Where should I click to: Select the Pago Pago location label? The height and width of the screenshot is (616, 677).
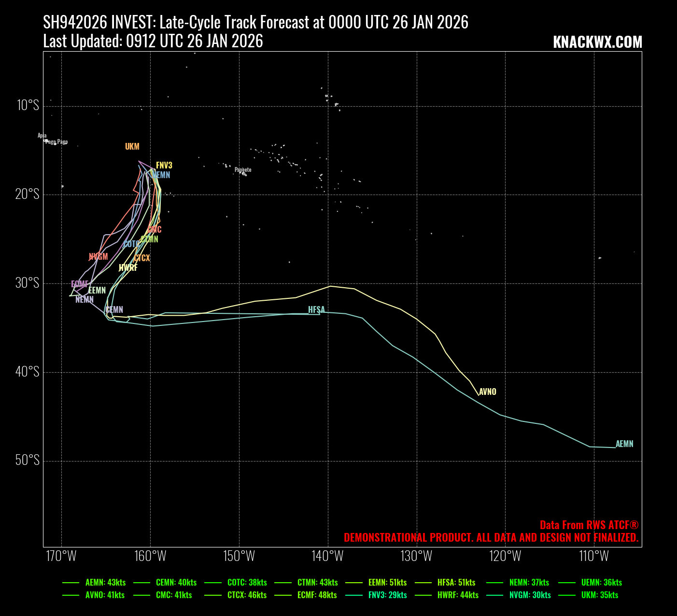[x=57, y=142]
